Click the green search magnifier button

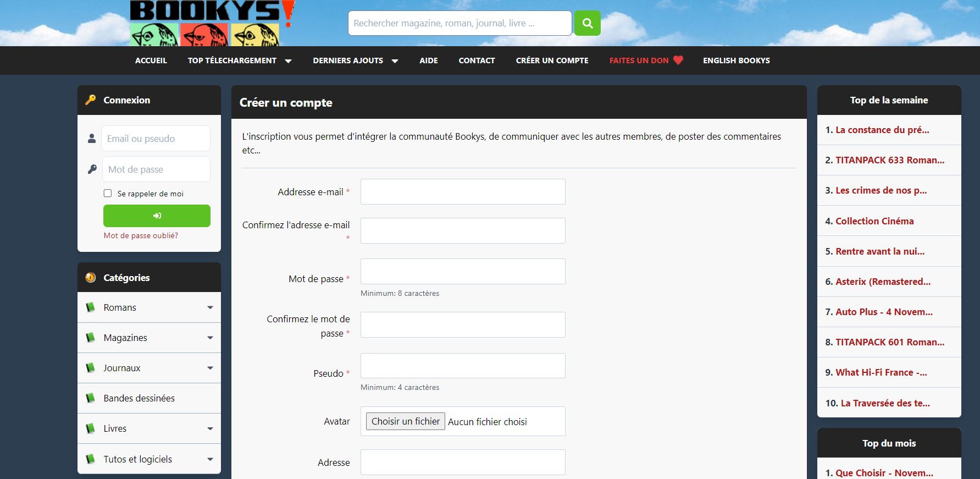point(587,23)
